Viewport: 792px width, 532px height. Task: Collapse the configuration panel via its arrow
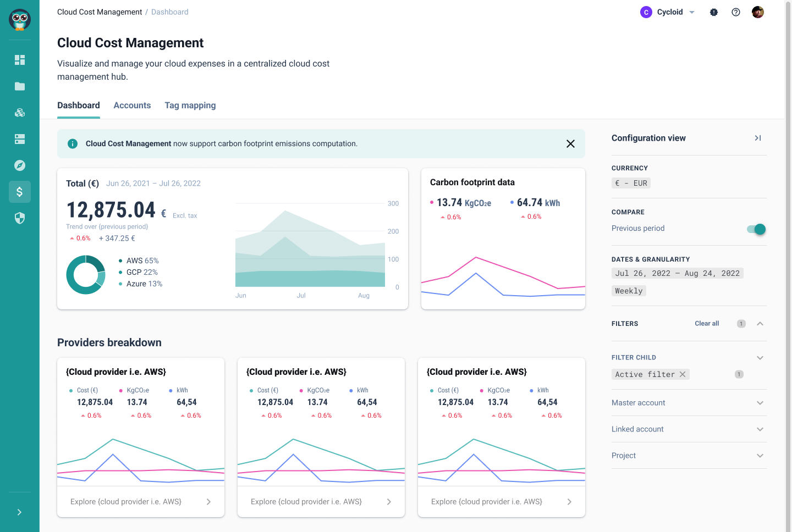tap(757, 138)
